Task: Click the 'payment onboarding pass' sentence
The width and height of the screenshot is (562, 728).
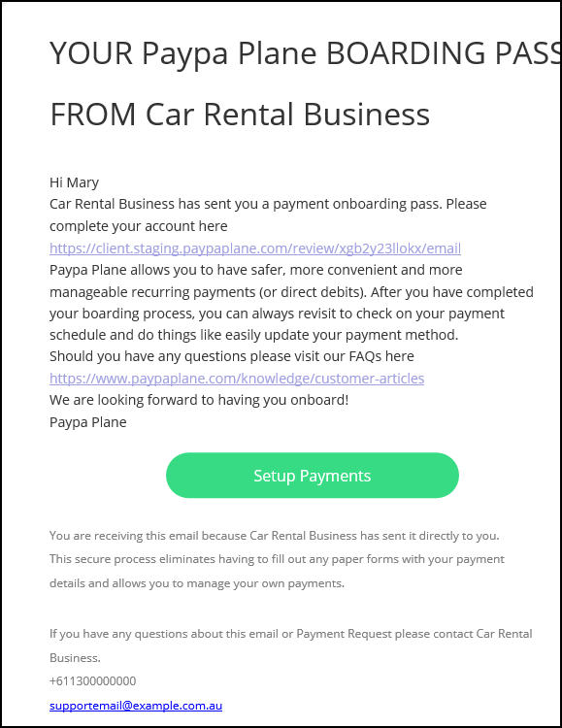Action: coord(268,204)
